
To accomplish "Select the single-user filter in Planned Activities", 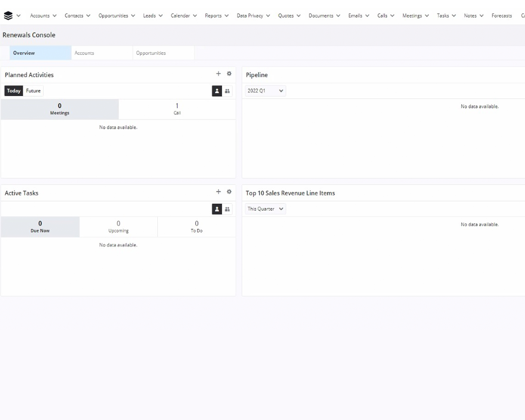I will [217, 91].
